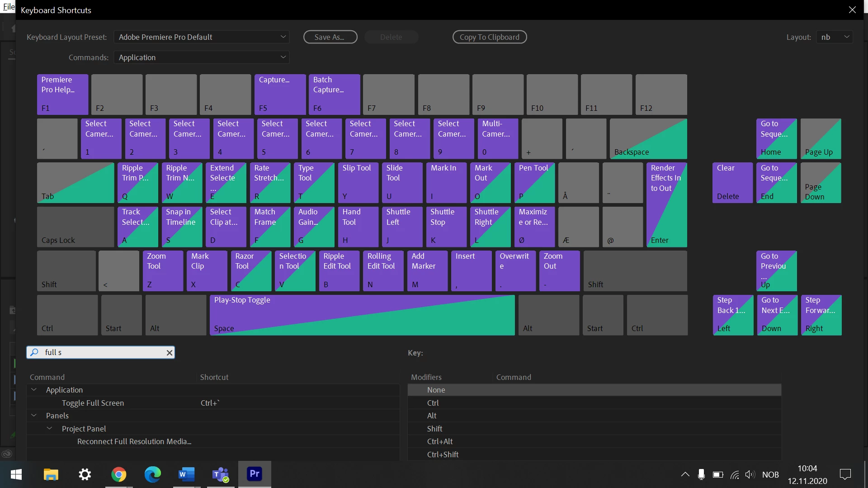Open File Explorer from the taskbar

51,474
